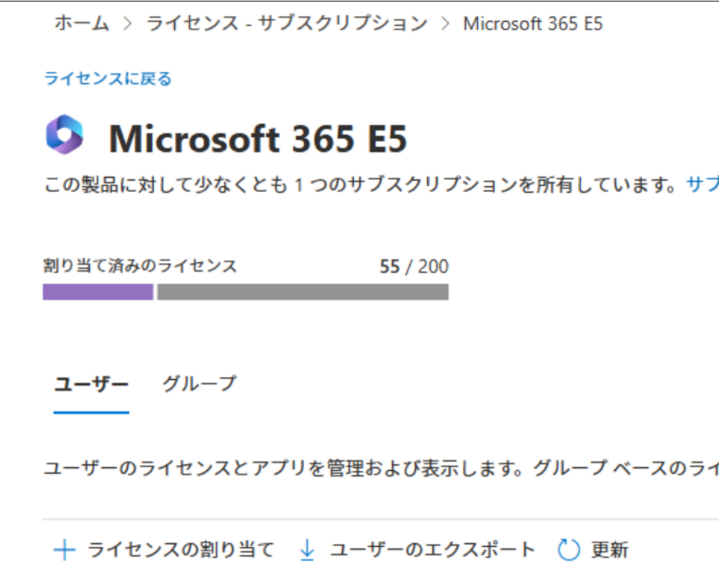Follow the ライセンスに戻る link
The width and height of the screenshot is (719, 588).
pyautogui.click(x=108, y=79)
